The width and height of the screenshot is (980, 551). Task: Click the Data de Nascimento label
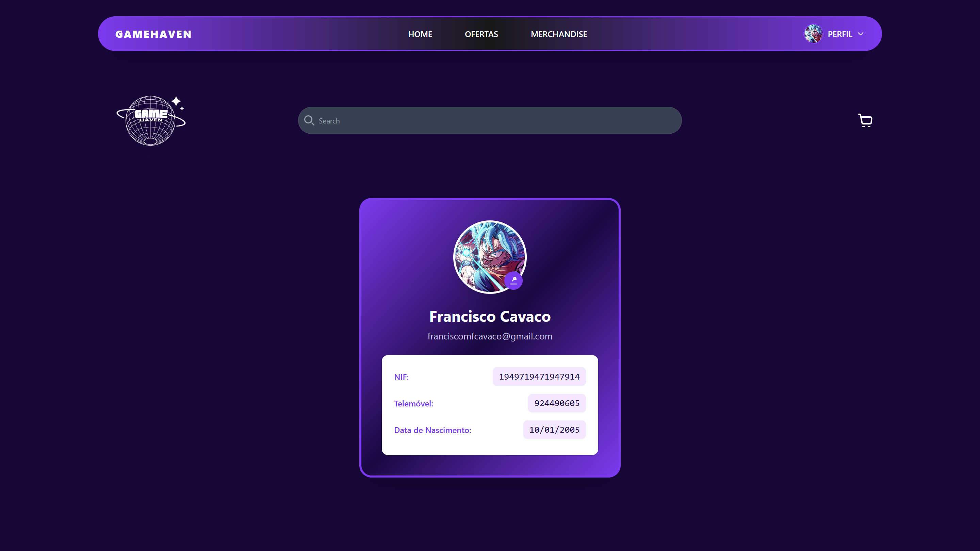[432, 430]
